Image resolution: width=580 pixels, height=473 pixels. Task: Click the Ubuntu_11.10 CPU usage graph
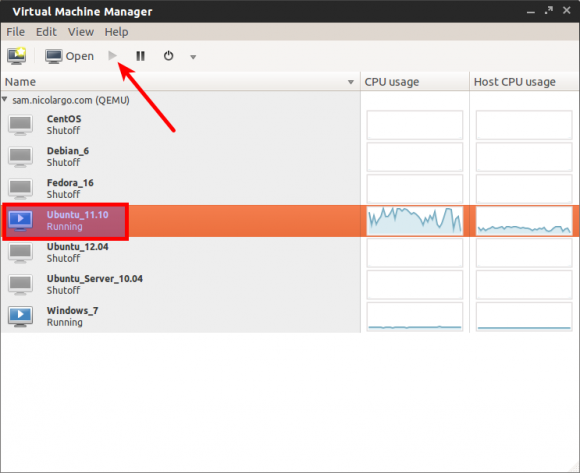coord(415,221)
